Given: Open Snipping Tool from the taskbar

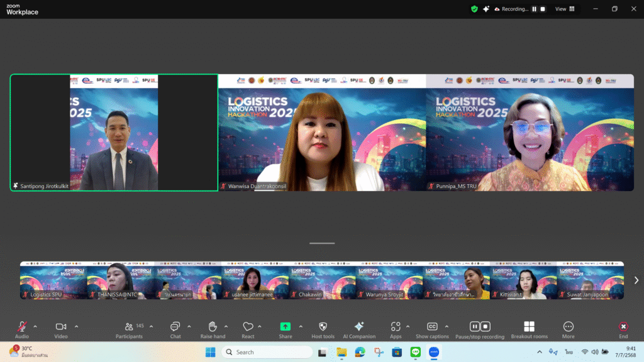Looking at the screenshot, I should pyautogui.click(x=379, y=352).
